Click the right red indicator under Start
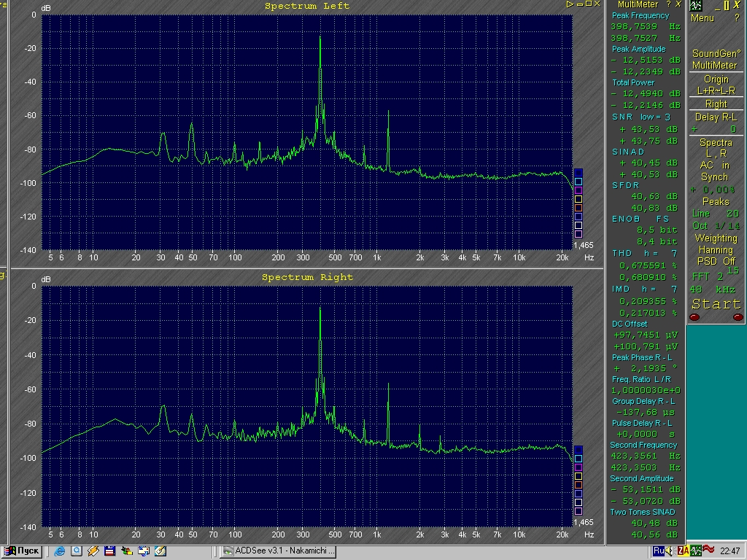Viewport: 747px width, 560px height. tap(738, 317)
